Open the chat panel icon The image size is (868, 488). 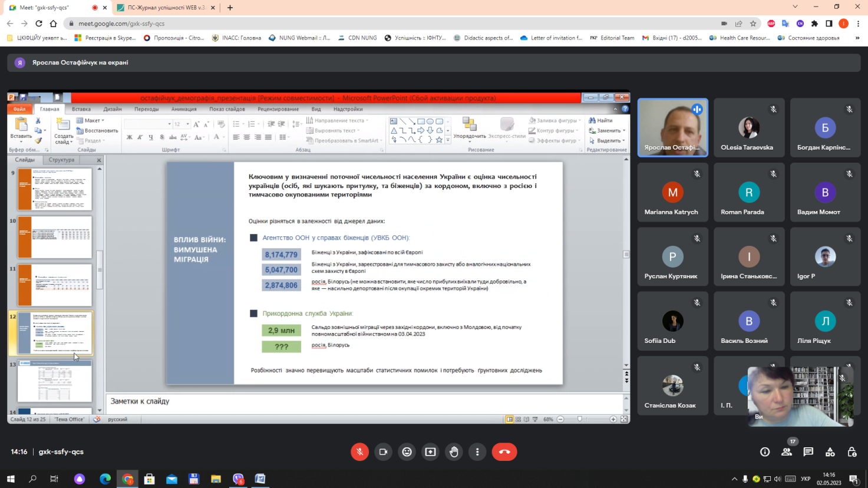point(808,452)
